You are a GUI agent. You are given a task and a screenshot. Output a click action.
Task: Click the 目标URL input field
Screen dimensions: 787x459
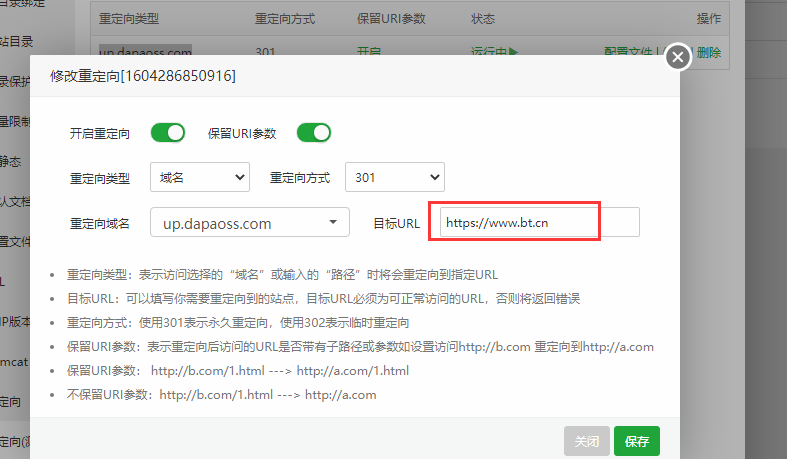click(540, 222)
